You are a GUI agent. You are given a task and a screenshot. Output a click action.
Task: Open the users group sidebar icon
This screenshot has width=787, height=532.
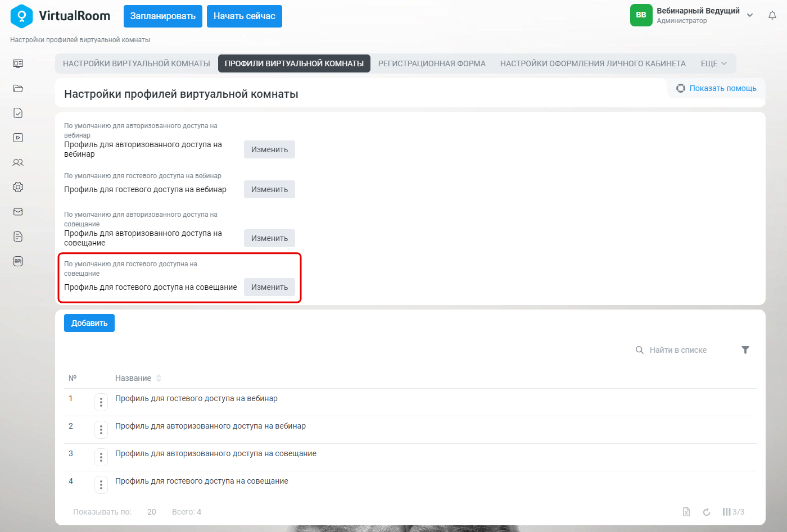pos(18,162)
